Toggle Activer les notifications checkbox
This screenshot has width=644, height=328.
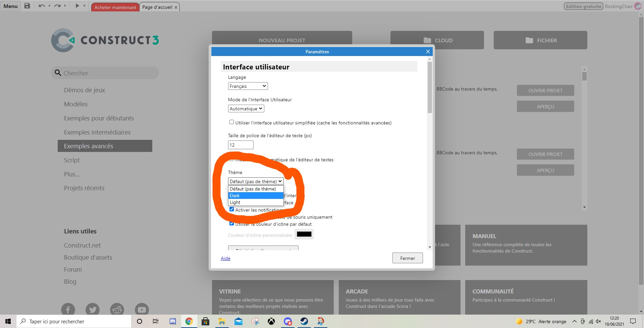(231, 209)
